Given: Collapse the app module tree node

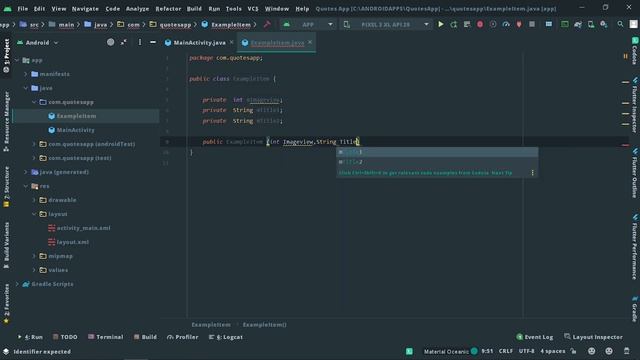Looking at the screenshot, I should (x=17, y=60).
